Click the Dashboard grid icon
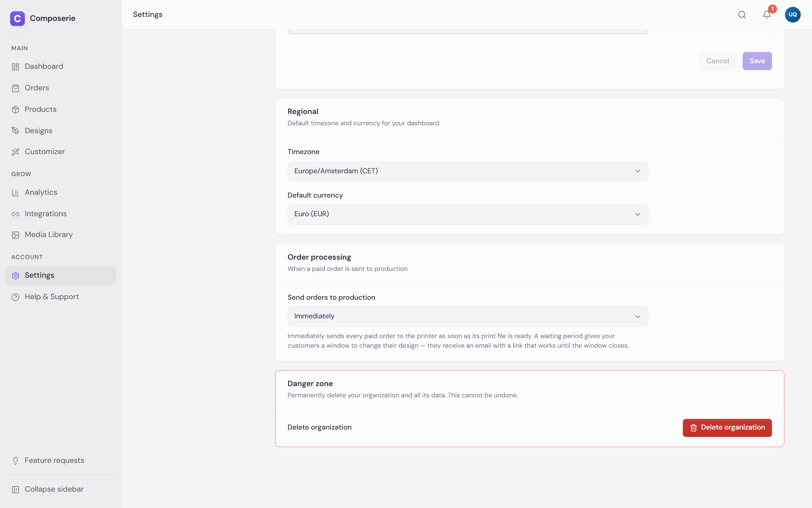This screenshot has width=812, height=508. (16, 67)
